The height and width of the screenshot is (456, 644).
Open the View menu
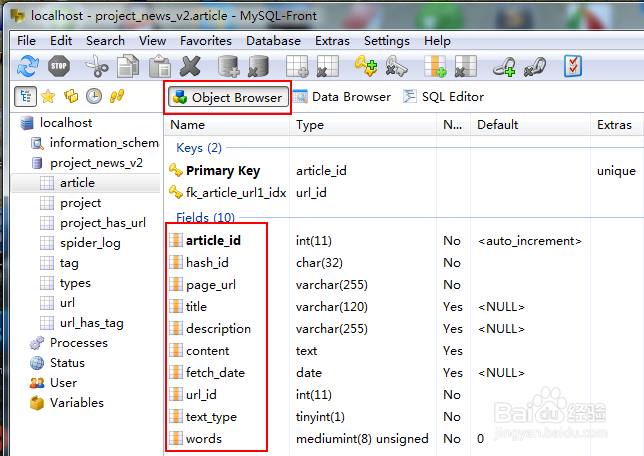[152, 41]
